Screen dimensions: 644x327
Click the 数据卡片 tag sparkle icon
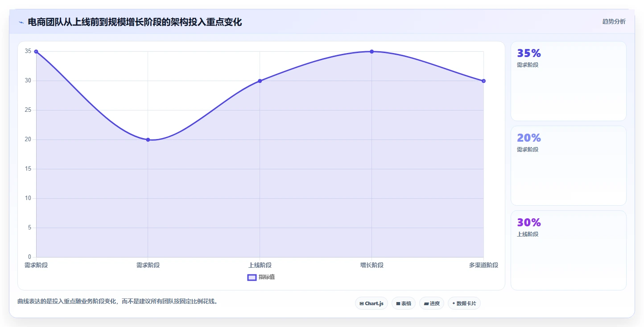[454, 303]
